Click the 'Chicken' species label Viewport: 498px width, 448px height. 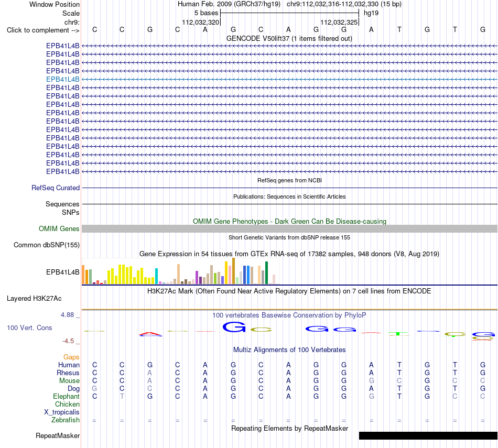tap(67, 404)
